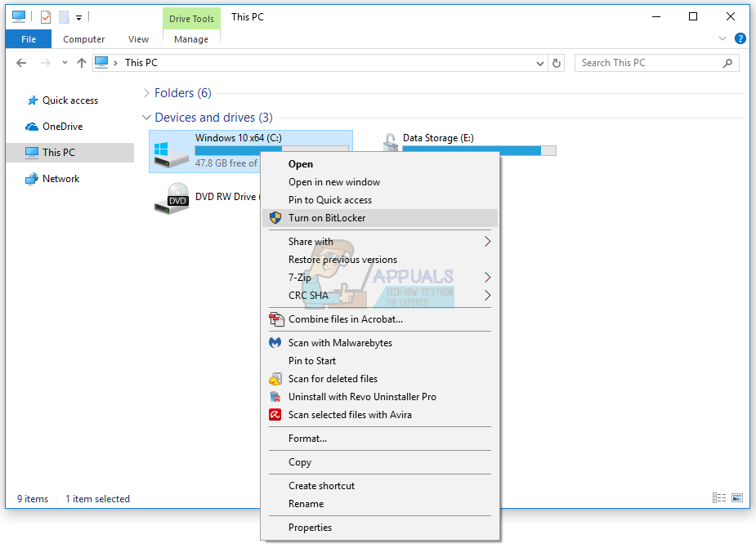Image resolution: width=756 pixels, height=548 pixels.
Task: Choose Pin to Start
Action: [380, 361]
